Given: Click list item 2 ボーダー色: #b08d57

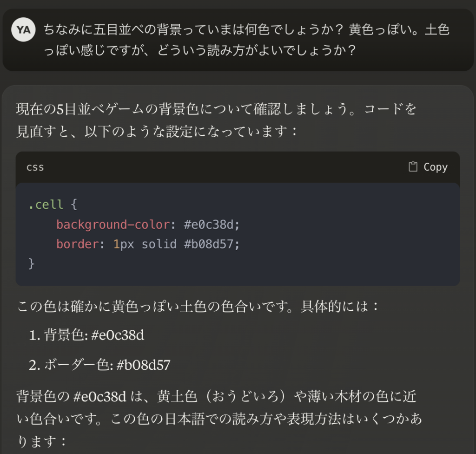Looking at the screenshot, I should coord(99,365).
